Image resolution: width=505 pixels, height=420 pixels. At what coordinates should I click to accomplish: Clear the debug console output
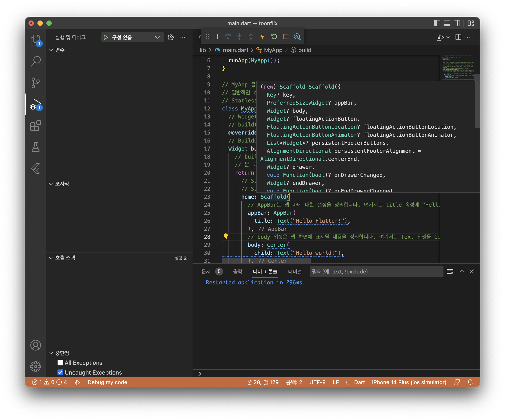(450, 271)
